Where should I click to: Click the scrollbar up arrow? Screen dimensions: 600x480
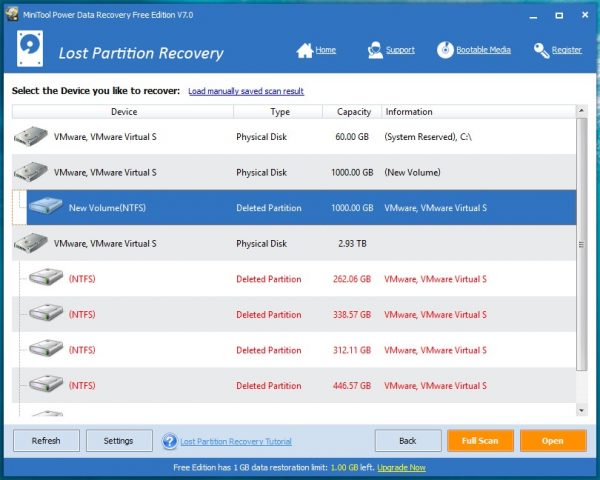point(581,111)
